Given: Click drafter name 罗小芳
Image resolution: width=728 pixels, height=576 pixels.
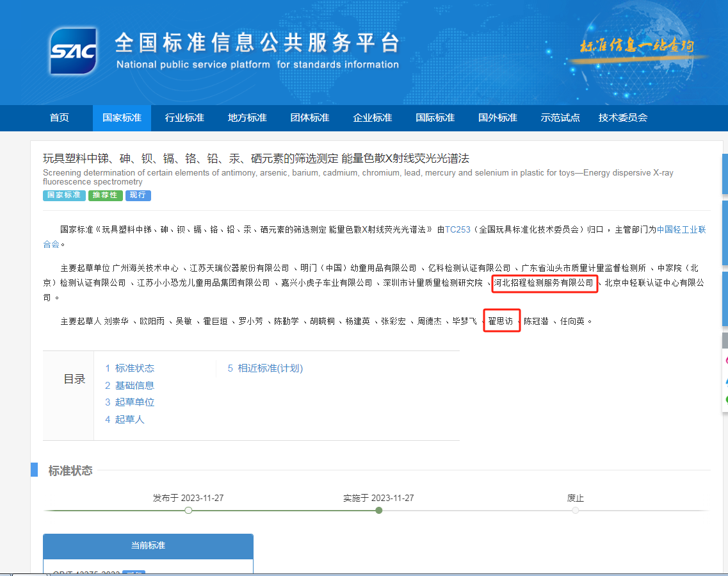Looking at the screenshot, I should (251, 322).
